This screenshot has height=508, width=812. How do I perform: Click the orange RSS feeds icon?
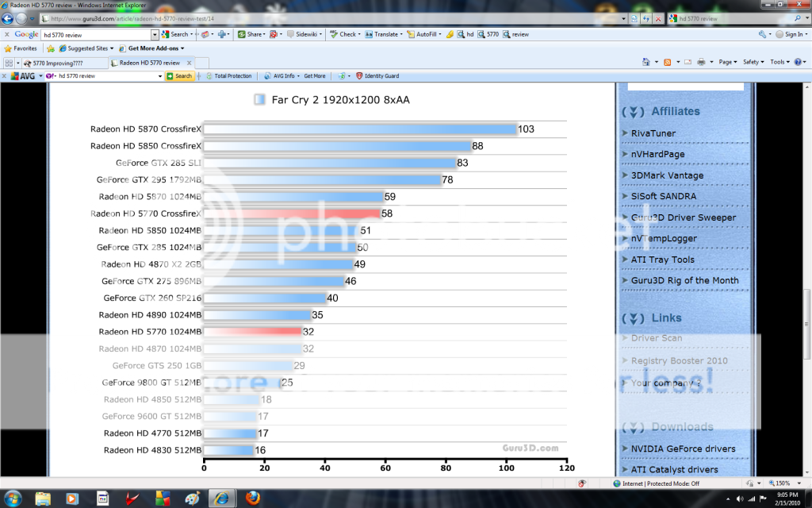[668, 62]
